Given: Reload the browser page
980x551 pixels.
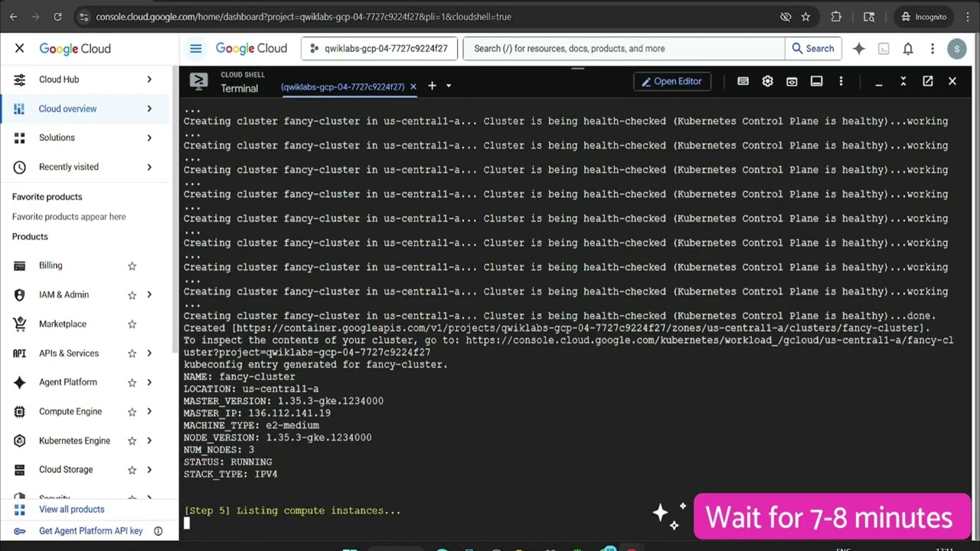Looking at the screenshot, I should 57,17.
